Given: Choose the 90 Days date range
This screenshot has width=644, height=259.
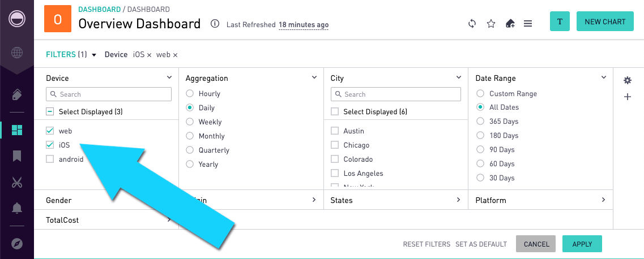Looking at the screenshot, I should [480, 150].
